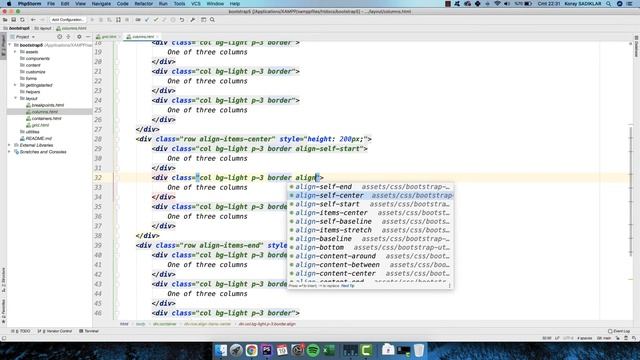Open the Event Log
The height and width of the screenshot is (360, 640).
619,331
